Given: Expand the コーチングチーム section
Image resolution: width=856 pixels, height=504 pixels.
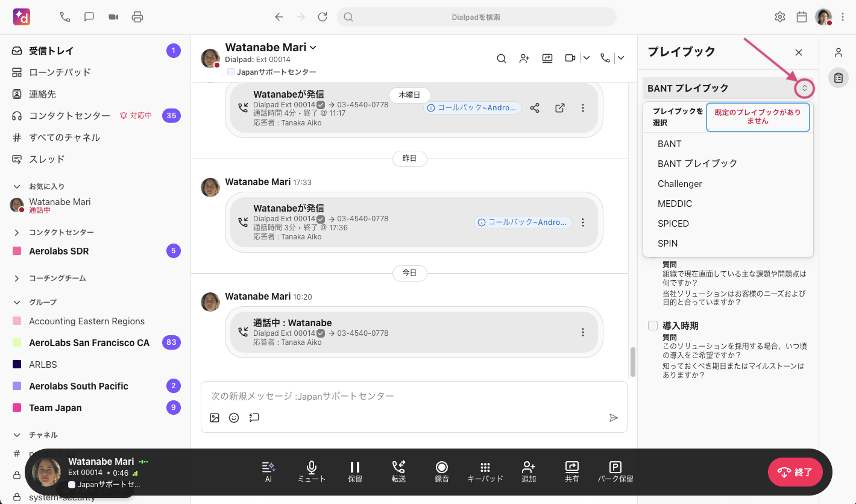Looking at the screenshot, I should [x=17, y=278].
